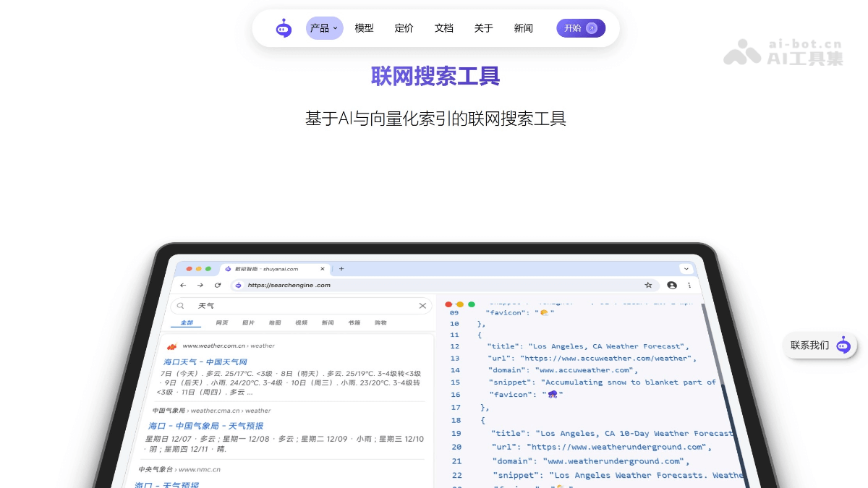Click the magnifier icon in the search box
The image size is (868, 488).
click(x=180, y=305)
